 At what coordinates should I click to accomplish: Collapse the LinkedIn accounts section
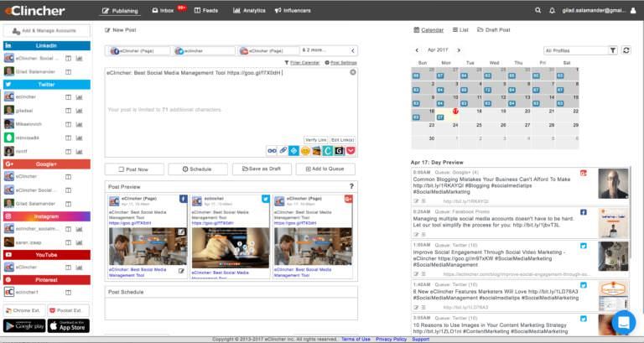click(47, 45)
